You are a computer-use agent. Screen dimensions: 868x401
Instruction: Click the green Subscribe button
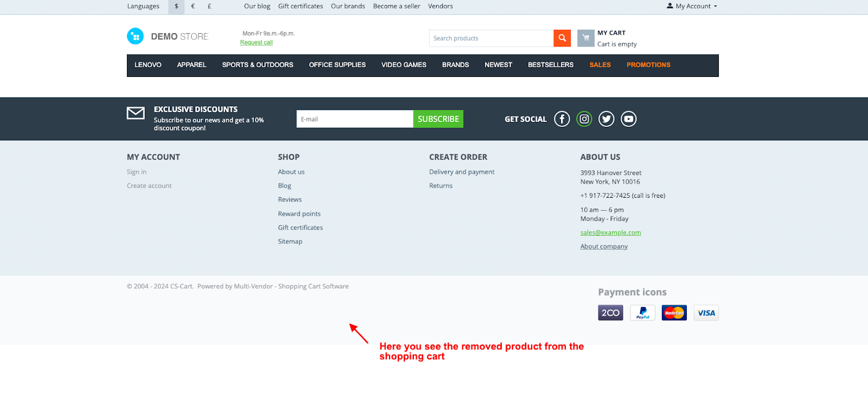(x=438, y=119)
